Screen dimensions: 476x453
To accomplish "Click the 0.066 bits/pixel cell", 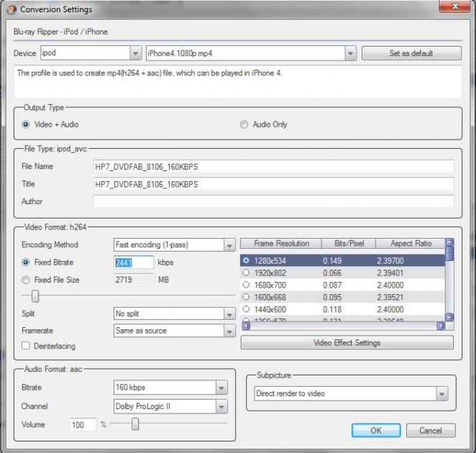I will click(x=332, y=273).
